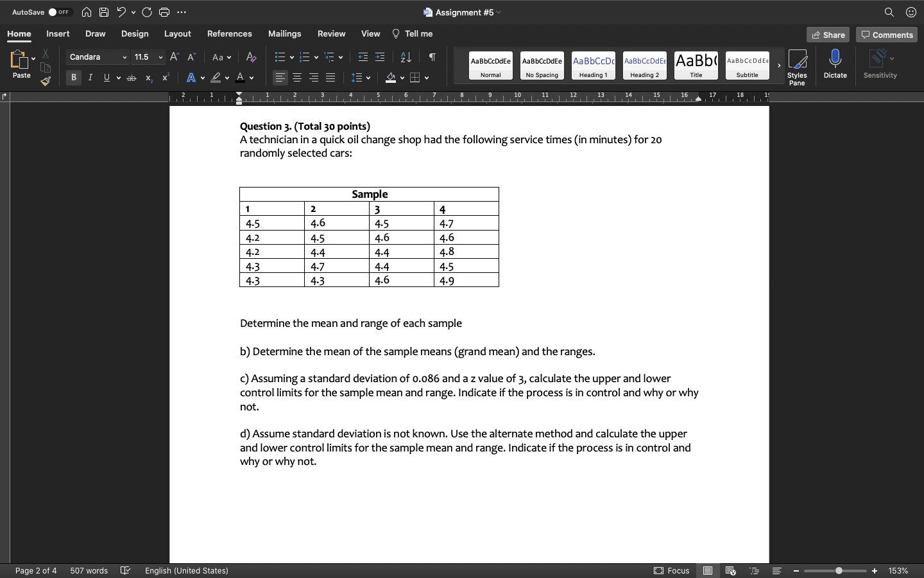
Task: Clear all formatting with eraser A icon
Action: 252,57
